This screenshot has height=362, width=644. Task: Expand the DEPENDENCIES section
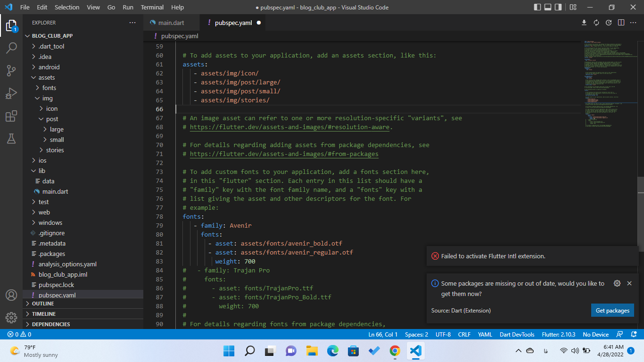(x=83, y=324)
